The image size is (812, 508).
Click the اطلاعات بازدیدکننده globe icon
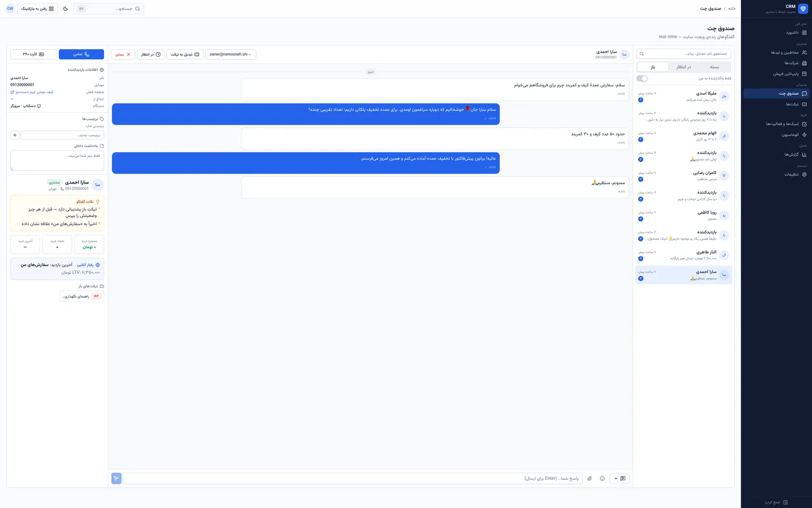click(x=101, y=70)
